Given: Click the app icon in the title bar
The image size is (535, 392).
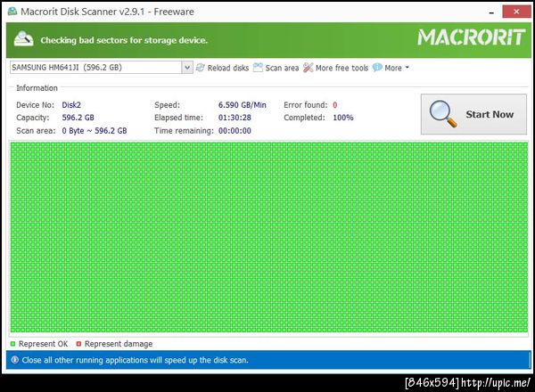Looking at the screenshot, I should pyautogui.click(x=12, y=12).
